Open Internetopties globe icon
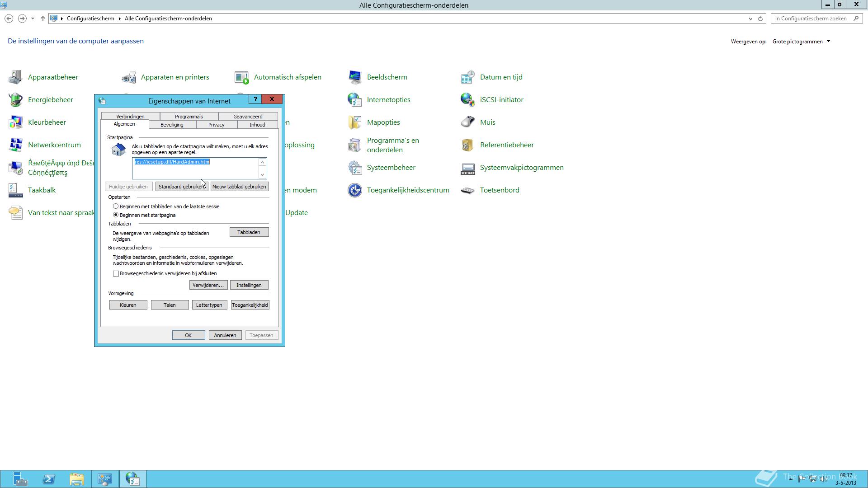Screen dimensions: 868x488 coord(355,100)
